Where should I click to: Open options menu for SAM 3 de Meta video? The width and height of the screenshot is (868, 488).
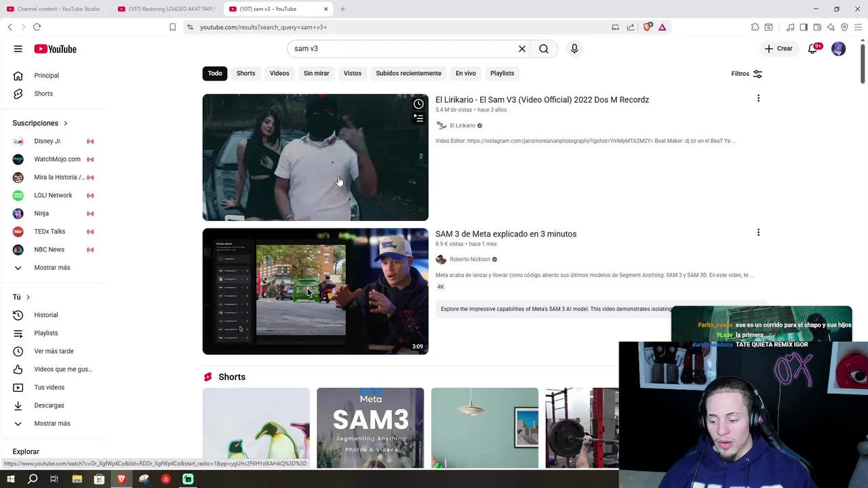click(x=758, y=232)
